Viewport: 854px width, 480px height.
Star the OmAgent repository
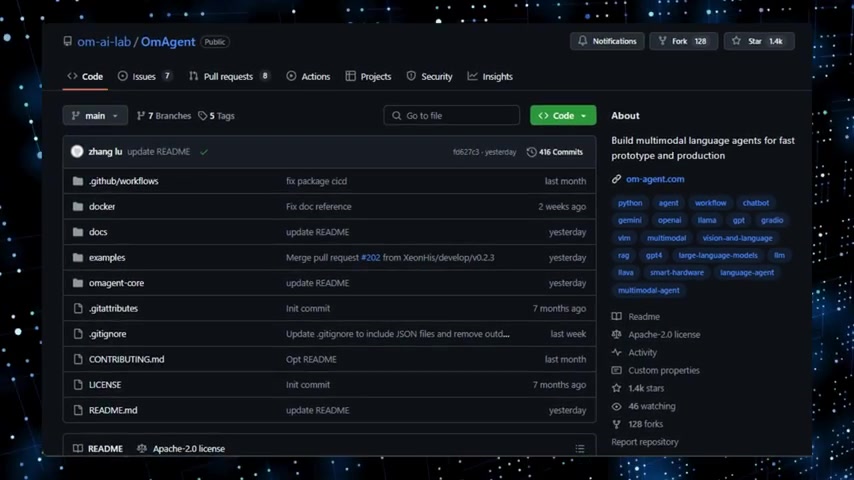point(759,41)
